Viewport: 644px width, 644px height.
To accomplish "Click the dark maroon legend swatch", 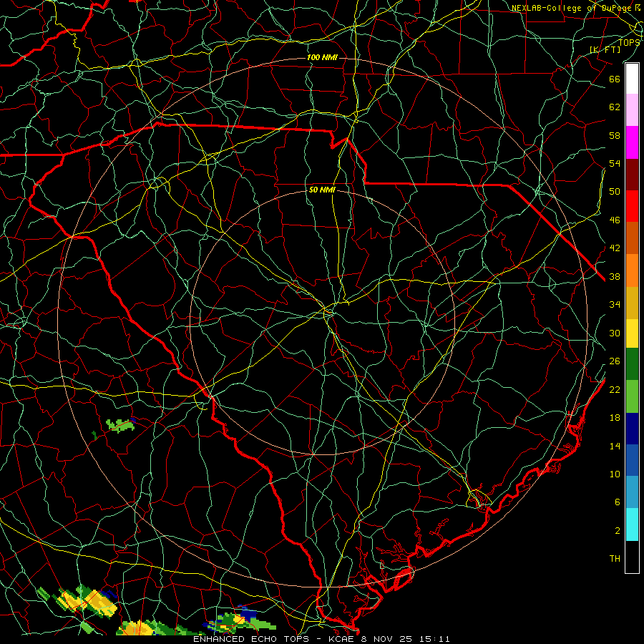I will [x=632, y=174].
